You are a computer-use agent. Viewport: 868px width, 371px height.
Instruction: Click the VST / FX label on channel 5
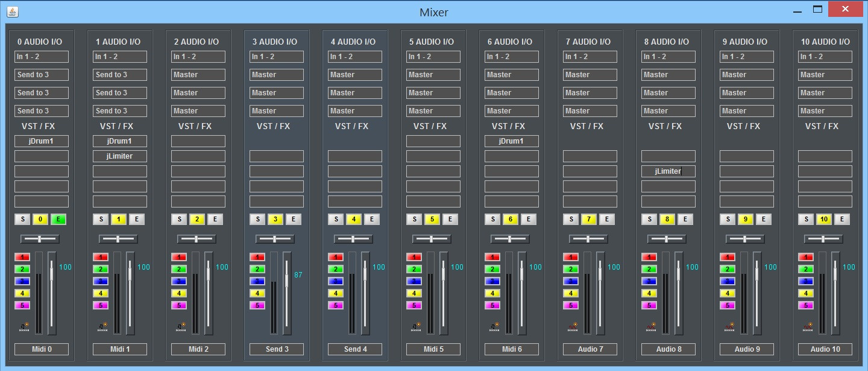pos(430,126)
